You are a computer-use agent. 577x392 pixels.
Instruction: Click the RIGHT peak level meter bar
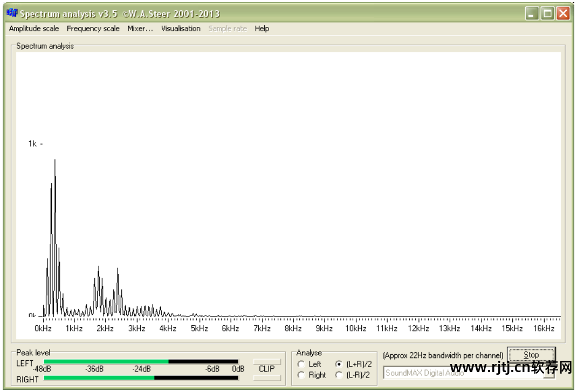[141, 377]
